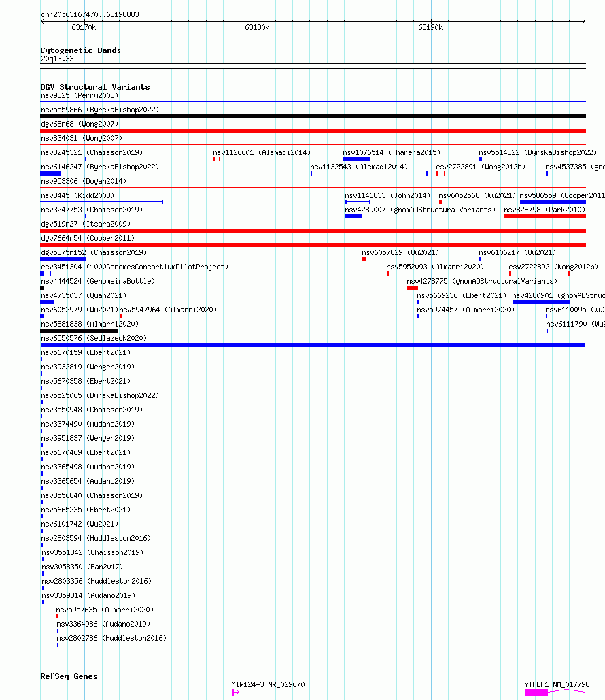Click the dgv5375n152 blue variant bar
Screen dimensions: 605x700
point(63,259)
